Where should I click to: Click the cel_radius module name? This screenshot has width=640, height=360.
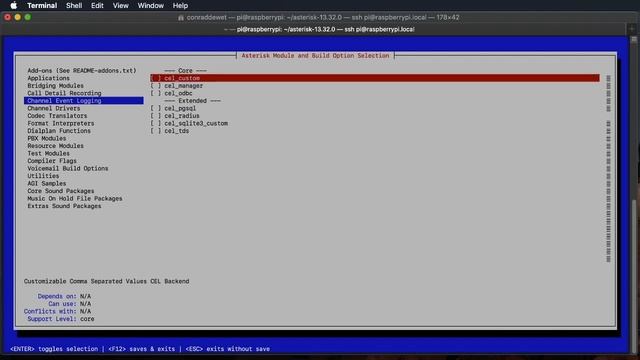point(182,116)
